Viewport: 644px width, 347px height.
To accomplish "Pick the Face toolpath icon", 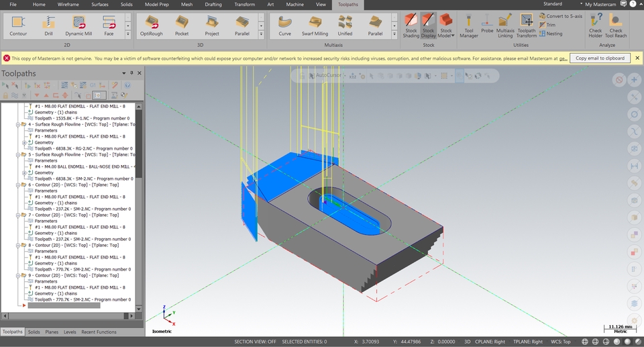I will (x=109, y=26).
